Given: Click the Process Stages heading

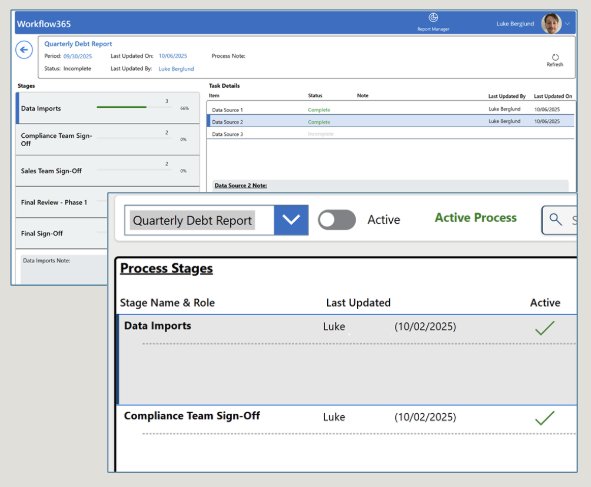Looking at the screenshot, I should [x=166, y=268].
